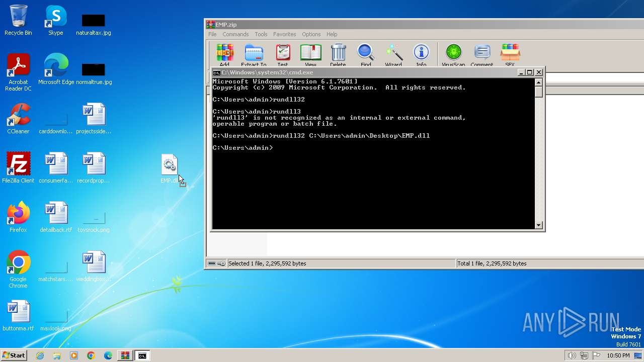Select the buttonma.rtf document icon
644x362 pixels.
pos(18,316)
